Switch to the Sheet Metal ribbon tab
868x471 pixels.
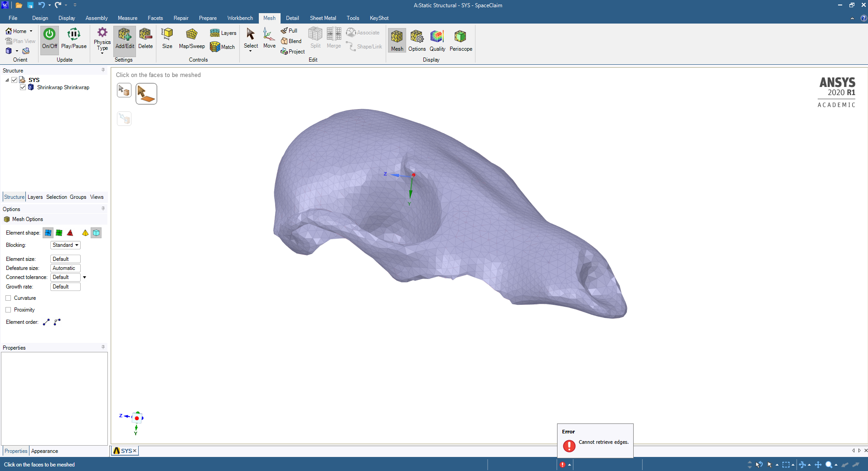point(323,18)
